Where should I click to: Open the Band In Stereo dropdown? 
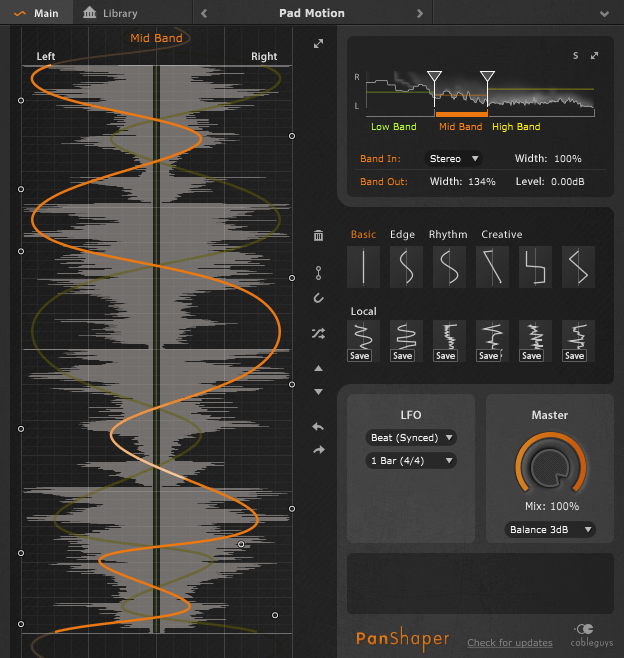[x=454, y=159]
